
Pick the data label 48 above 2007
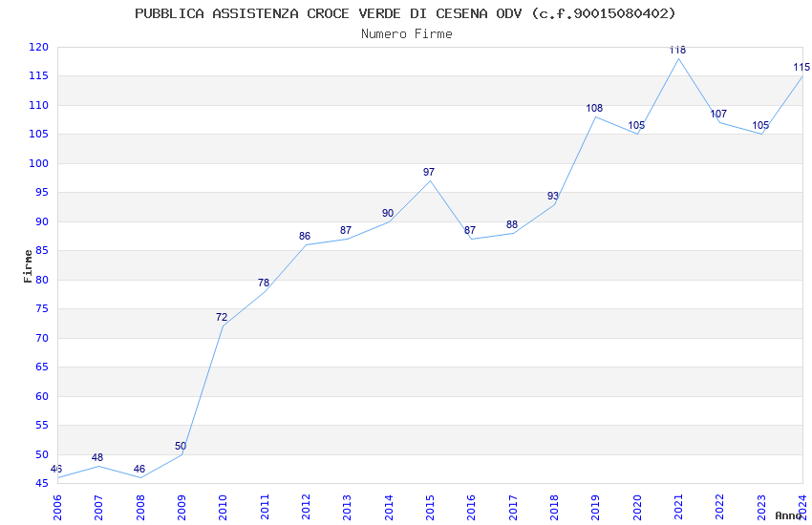97,458
